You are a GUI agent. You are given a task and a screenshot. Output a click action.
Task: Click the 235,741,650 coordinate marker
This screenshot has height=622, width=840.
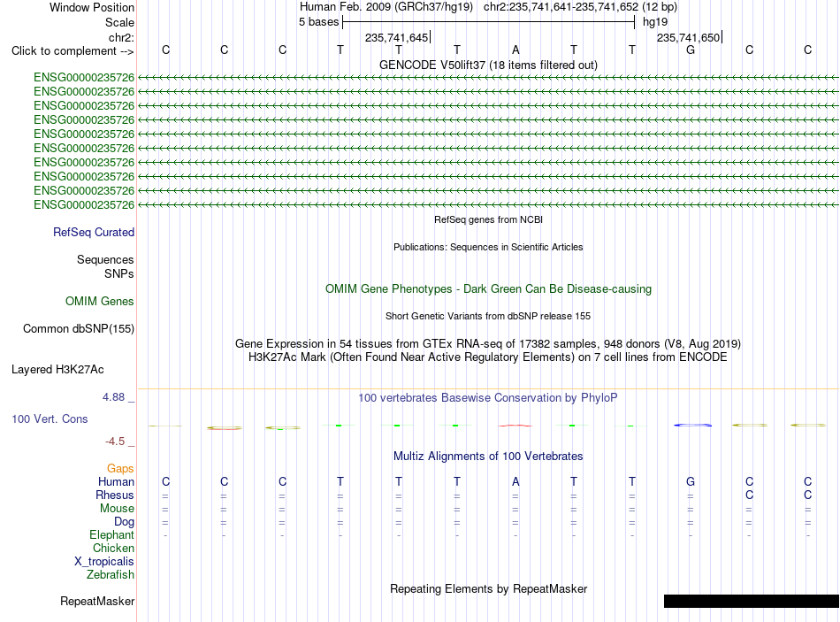pyautogui.click(x=689, y=37)
